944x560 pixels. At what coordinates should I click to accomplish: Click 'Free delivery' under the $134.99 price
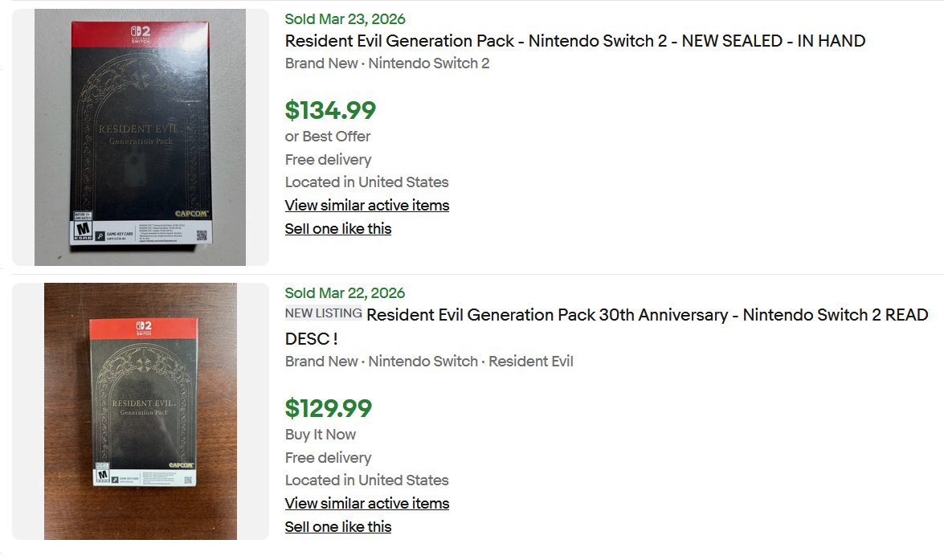coord(328,159)
